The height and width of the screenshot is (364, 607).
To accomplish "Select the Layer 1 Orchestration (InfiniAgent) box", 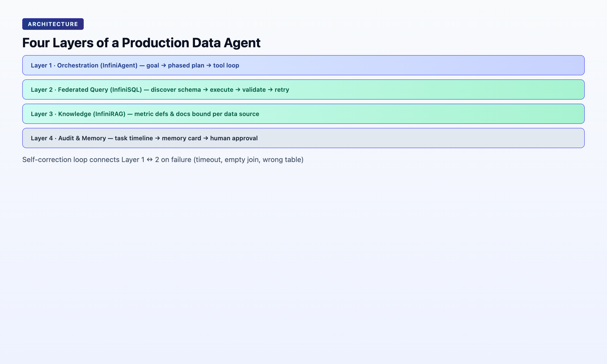I will (303, 65).
